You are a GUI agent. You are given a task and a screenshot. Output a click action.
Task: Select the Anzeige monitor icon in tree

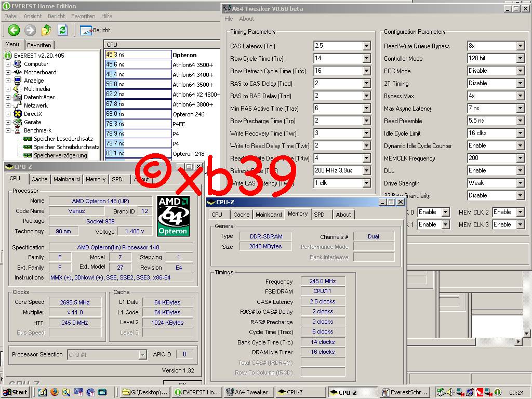tap(17, 81)
